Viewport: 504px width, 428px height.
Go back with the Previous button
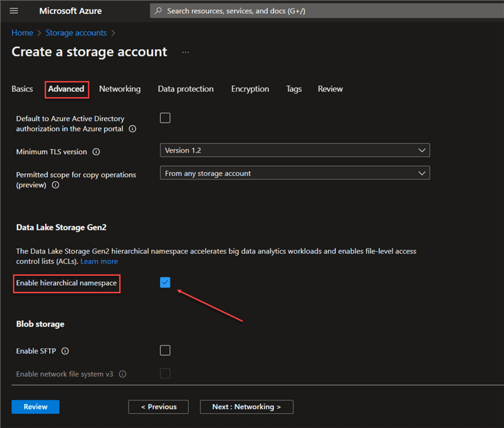tap(158, 407)
